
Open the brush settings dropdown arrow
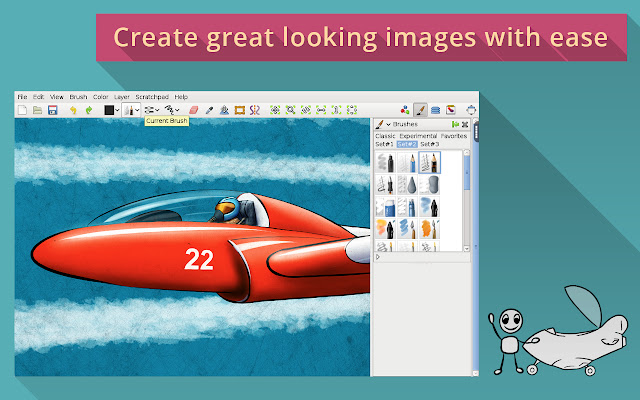157,110
